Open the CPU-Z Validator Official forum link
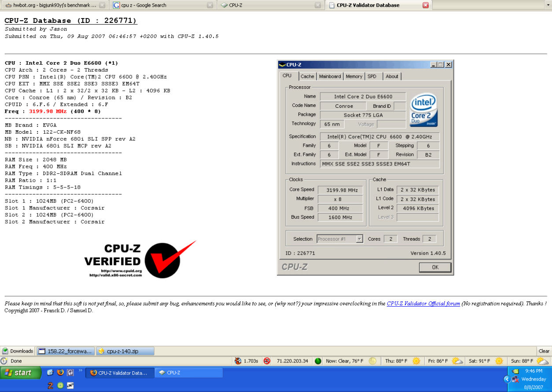The image size is (552, 392). point(423,304)
